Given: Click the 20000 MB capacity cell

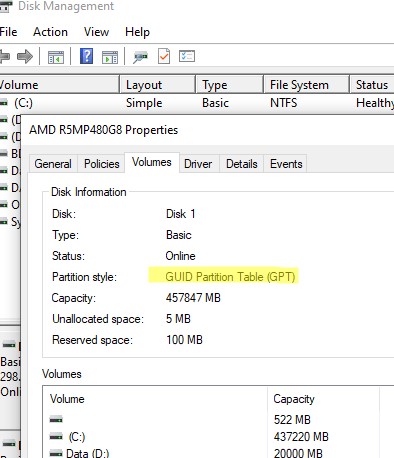Looking at the screenshot, I should (298, 453).
